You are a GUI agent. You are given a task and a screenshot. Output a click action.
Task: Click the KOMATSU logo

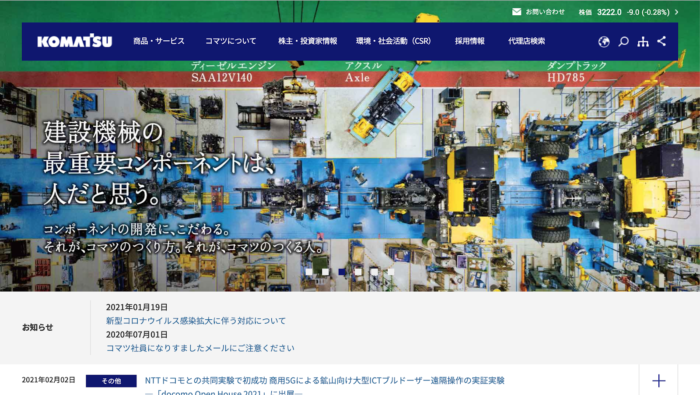[75, 41]
